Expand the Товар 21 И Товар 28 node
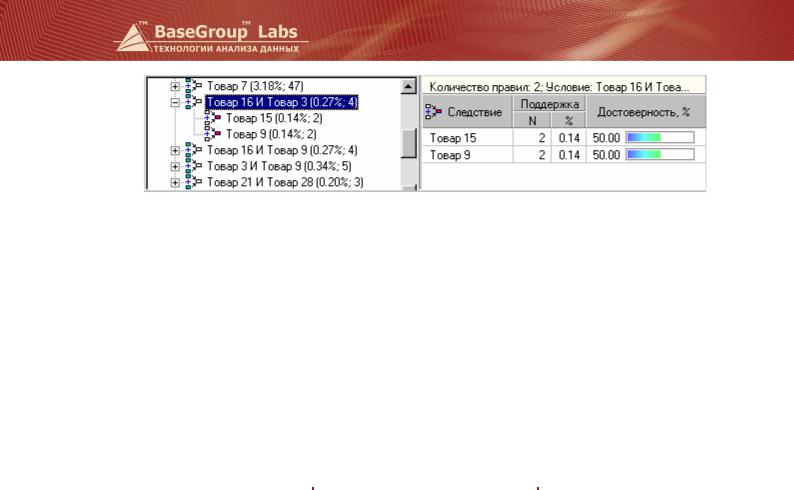 pyautogui.click(x=175, y=183)
